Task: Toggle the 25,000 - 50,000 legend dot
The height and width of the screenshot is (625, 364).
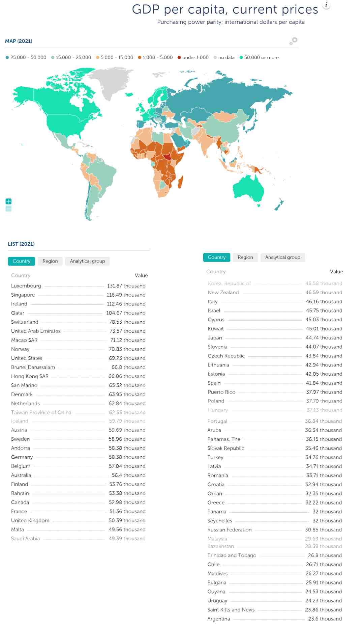Action: coord(7,57)
